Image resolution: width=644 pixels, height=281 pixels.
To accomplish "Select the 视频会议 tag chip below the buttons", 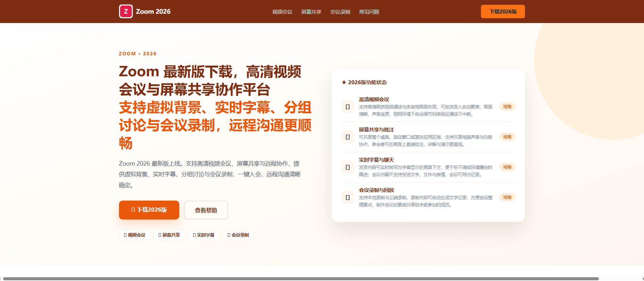I will pyautogui.click(x=135, y=235).
